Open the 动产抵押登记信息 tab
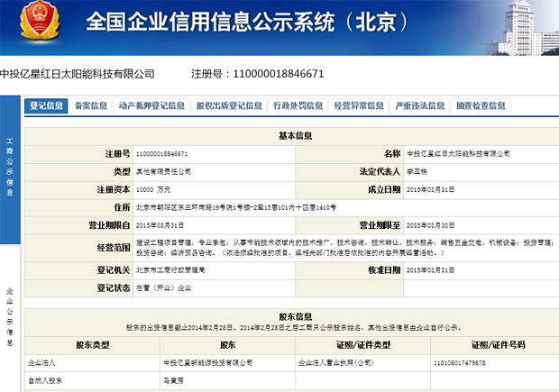 151,106
